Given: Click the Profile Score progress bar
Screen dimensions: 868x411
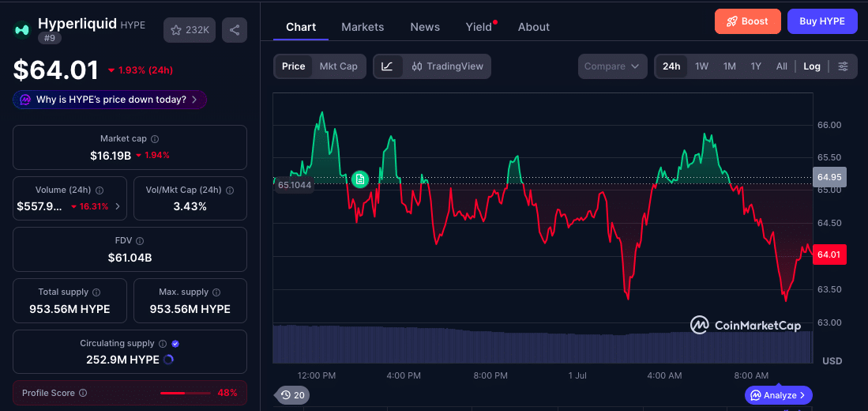Looking at the screenshot, I should tap(186, 394).
